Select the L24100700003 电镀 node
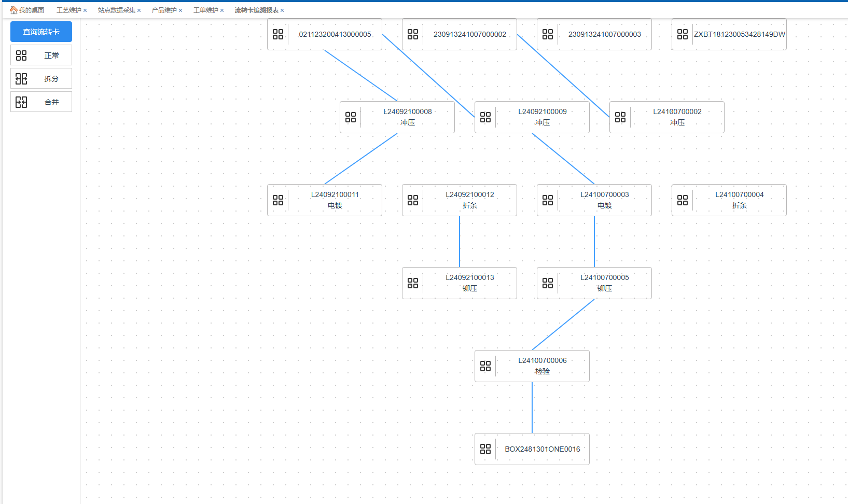The width and height of the screenshot is (848, 504). click(604, 200)
